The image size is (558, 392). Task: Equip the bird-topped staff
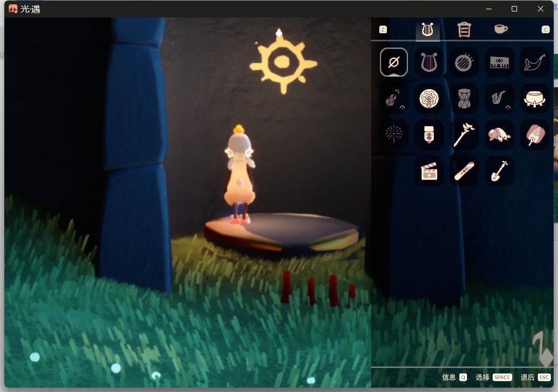coord(464,135)
